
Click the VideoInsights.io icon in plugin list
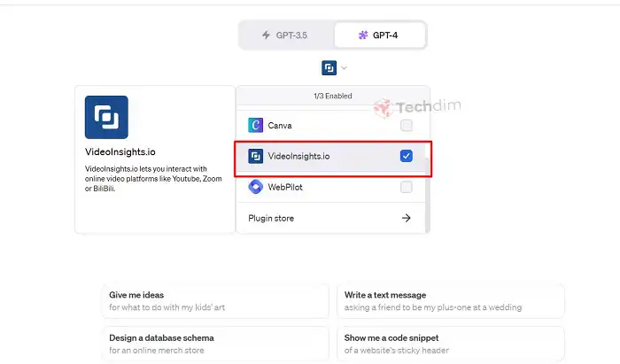pyautogui.click(x=255, y=156)
